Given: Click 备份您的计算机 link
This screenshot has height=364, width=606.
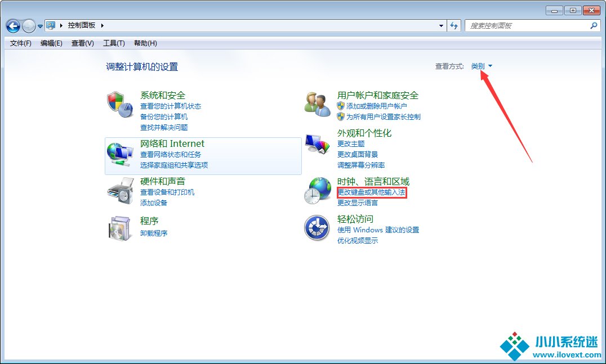Looking at the screenshot, I should 164,116.
